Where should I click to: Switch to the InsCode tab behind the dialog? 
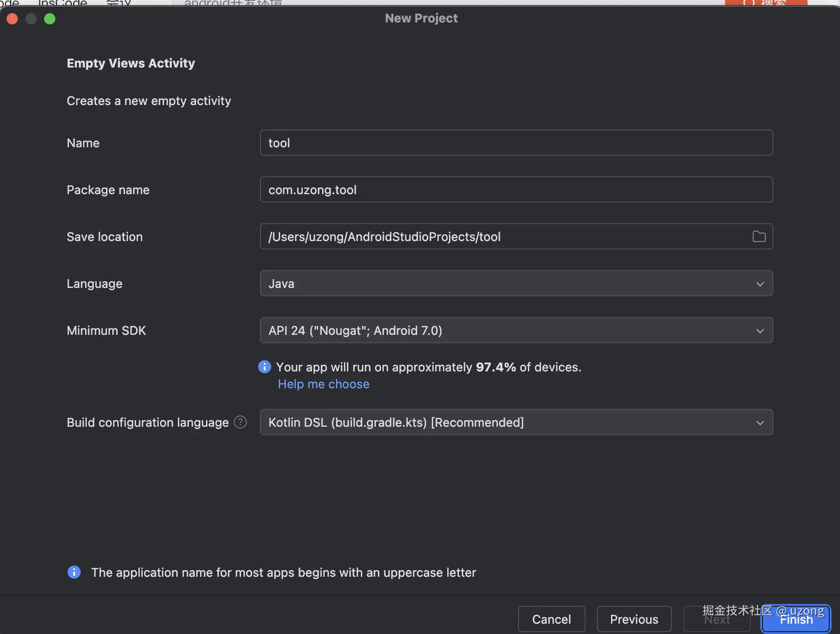coord(62,3)
